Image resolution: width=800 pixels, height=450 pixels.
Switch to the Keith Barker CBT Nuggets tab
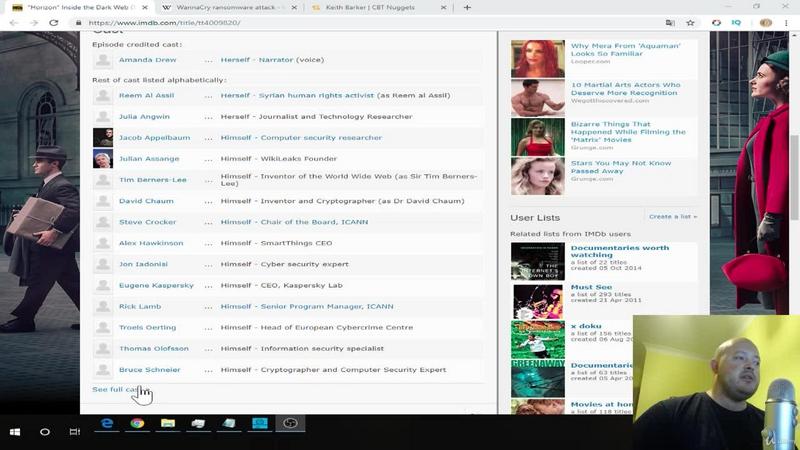pyautogui.click(x=378, y=8)
